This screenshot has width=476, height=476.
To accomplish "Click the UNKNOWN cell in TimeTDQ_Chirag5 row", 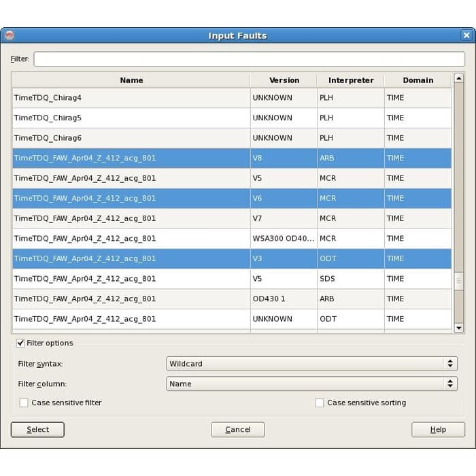I will pyautogui.click(x=284, y=118).
